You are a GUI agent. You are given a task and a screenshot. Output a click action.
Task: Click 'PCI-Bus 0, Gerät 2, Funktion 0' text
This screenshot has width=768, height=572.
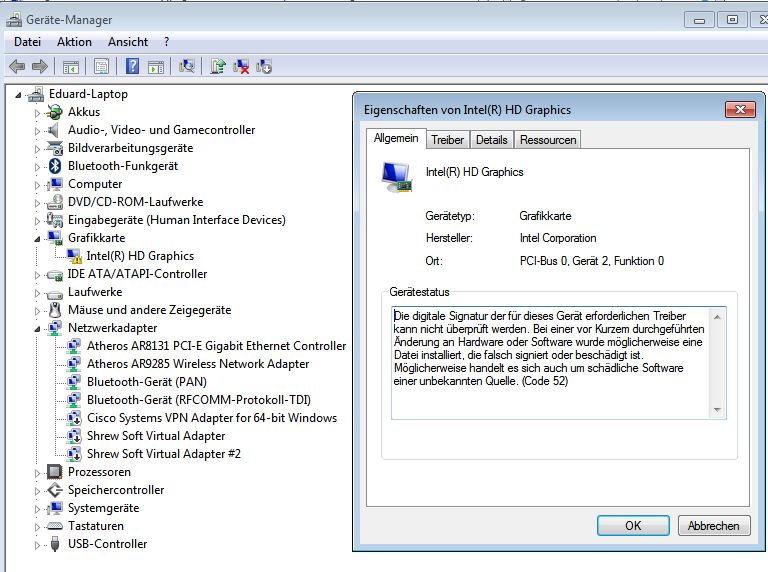(592, 261)
